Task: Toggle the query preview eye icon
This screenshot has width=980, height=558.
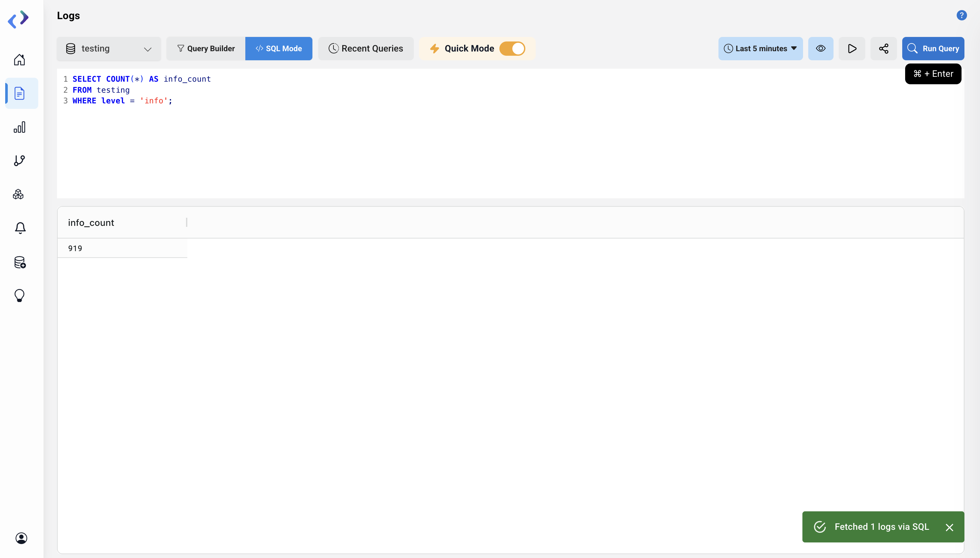Action: tap(821, 48)
